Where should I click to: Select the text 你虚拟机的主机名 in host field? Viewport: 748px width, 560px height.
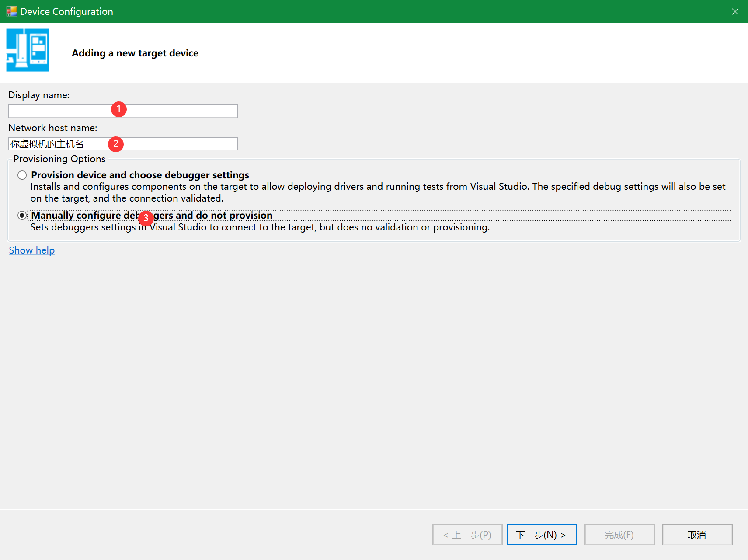click(49, 143)
